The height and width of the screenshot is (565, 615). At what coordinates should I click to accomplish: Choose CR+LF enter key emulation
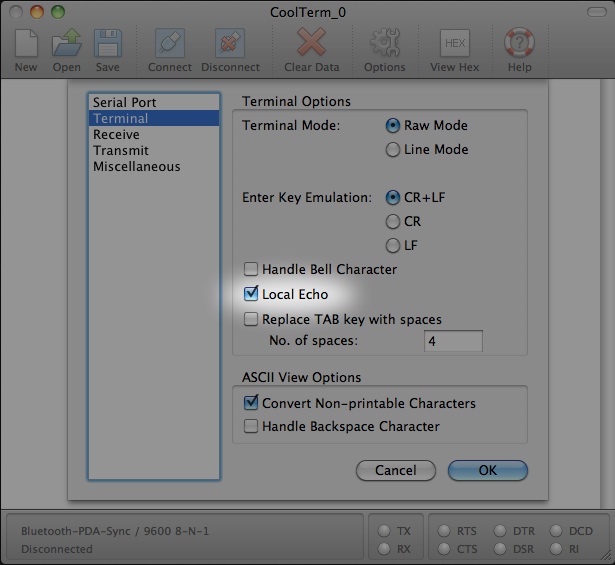click(x=393, y=198)
